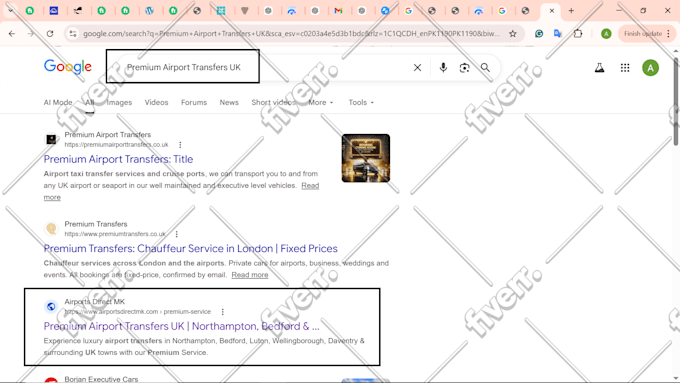The width and height of the screenshot is (680, 383).
Task: Bookmark this page with the star icon
Action: point(513,33)
